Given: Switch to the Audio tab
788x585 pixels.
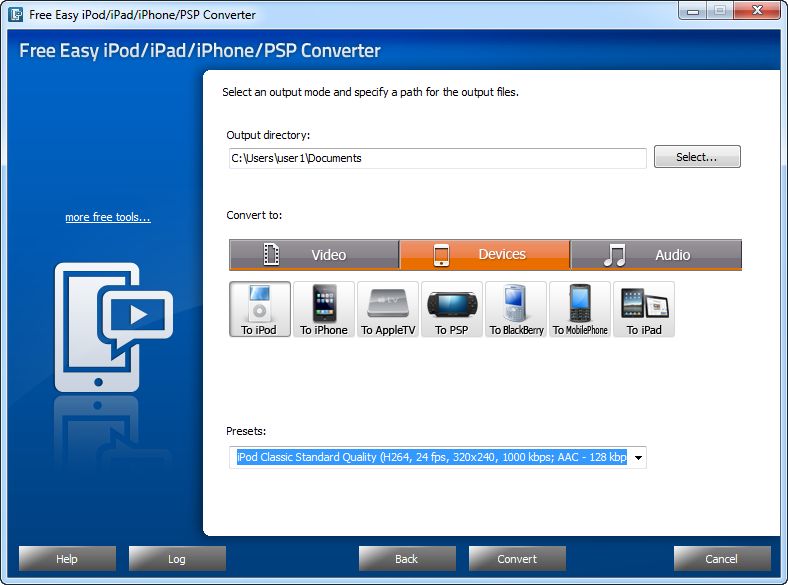Looking at the screenshot, I should (x=656, y=255).
